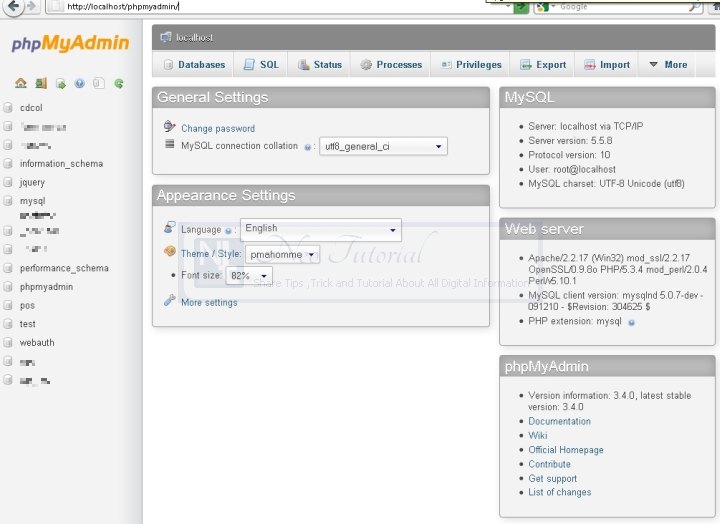Click the collation help icon

pyautogui.click(x=307, y=147)
